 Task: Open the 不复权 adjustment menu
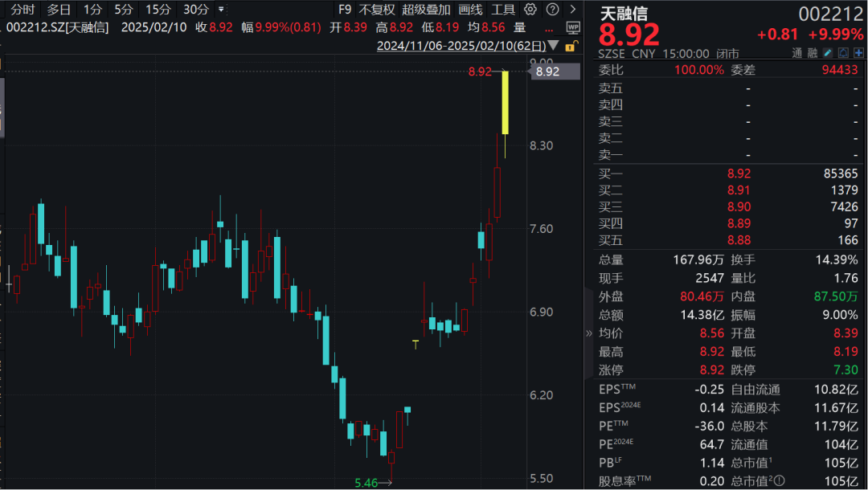(x=376, y=10)
